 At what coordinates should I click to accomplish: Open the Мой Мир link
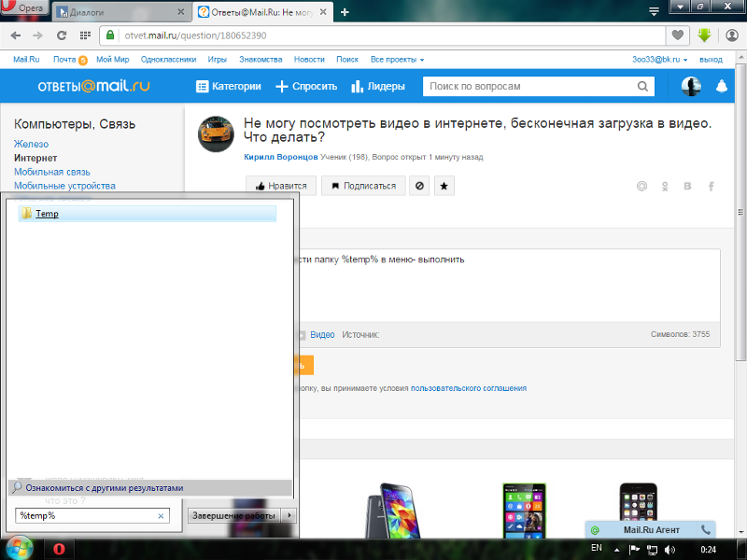112,60
